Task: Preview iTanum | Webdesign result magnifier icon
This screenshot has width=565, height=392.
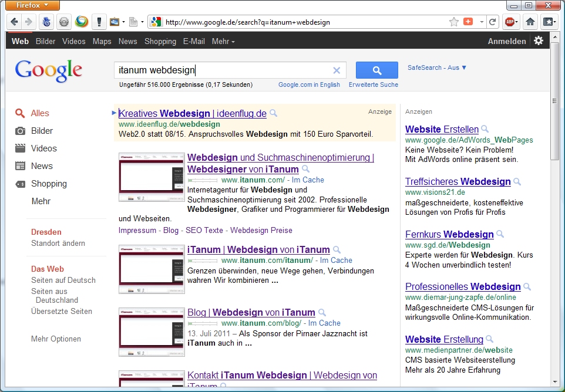Action: click(x=337, y=249)
